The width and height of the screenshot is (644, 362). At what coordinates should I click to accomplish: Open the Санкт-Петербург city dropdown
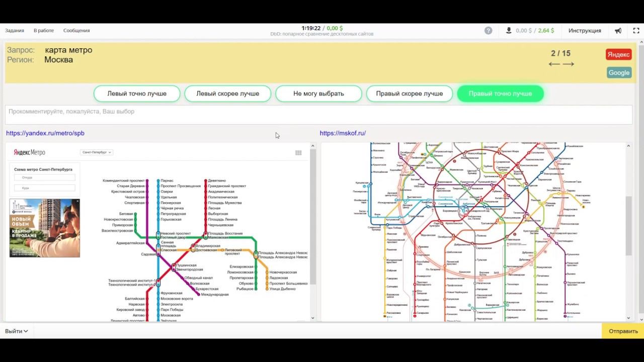pyautogui.click(x=96, y=152)
